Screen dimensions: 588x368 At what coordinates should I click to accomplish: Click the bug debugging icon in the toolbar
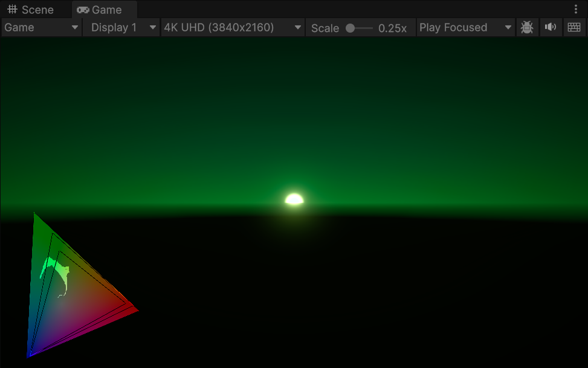click(526, 27)
